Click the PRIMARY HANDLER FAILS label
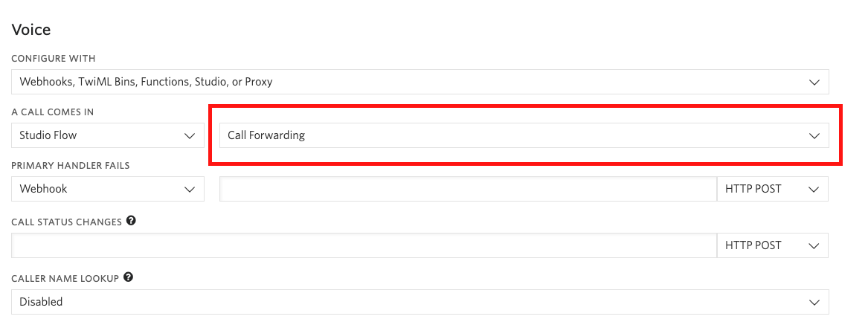868x322 pixels. (x=71, y=166)
